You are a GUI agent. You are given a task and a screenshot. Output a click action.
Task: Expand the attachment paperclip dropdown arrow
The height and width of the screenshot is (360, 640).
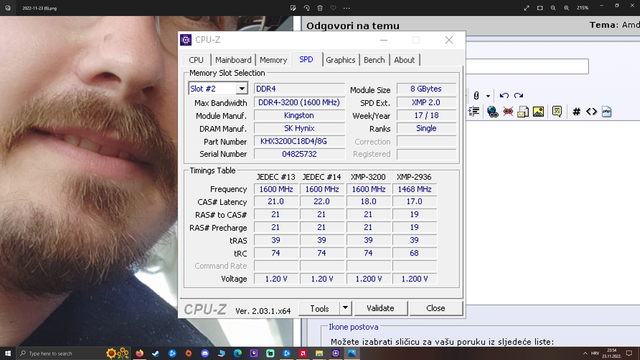click(488, 96)
